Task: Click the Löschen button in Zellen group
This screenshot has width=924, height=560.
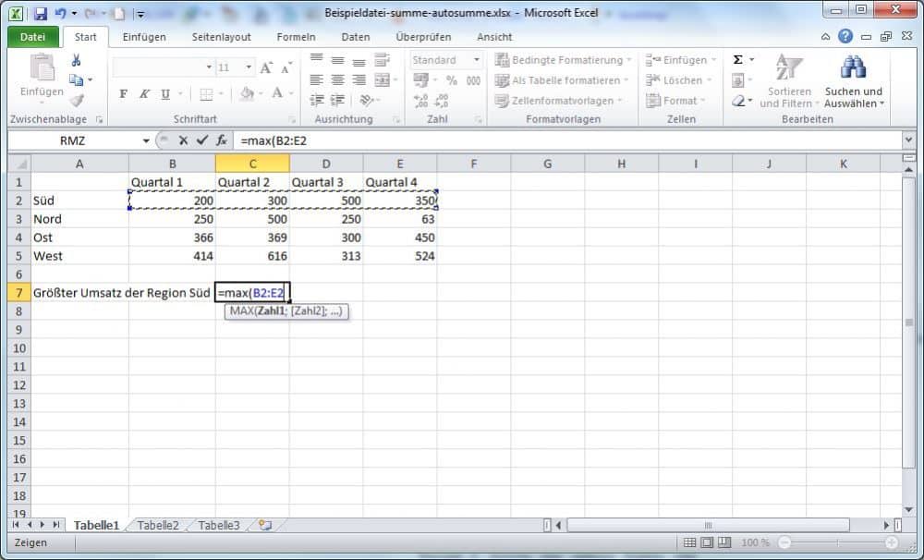Action: [678, 80]
